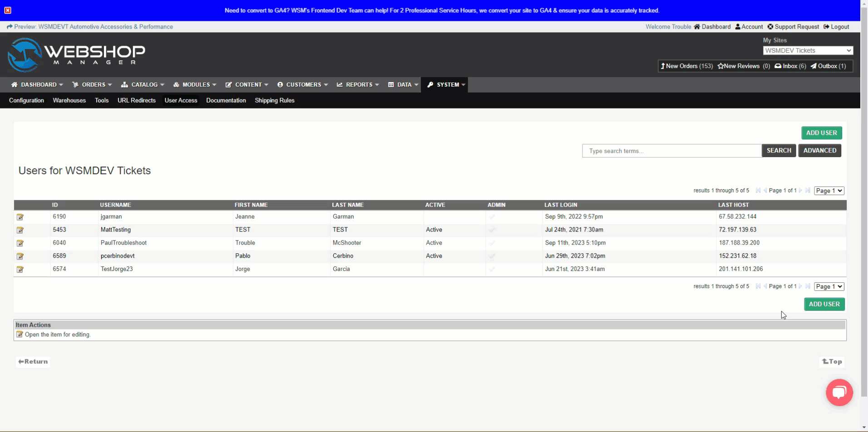Screen dimensions: 868x432
Task: View New Reviews (0)
Action: pyautogui.click(x=744, y=66)
